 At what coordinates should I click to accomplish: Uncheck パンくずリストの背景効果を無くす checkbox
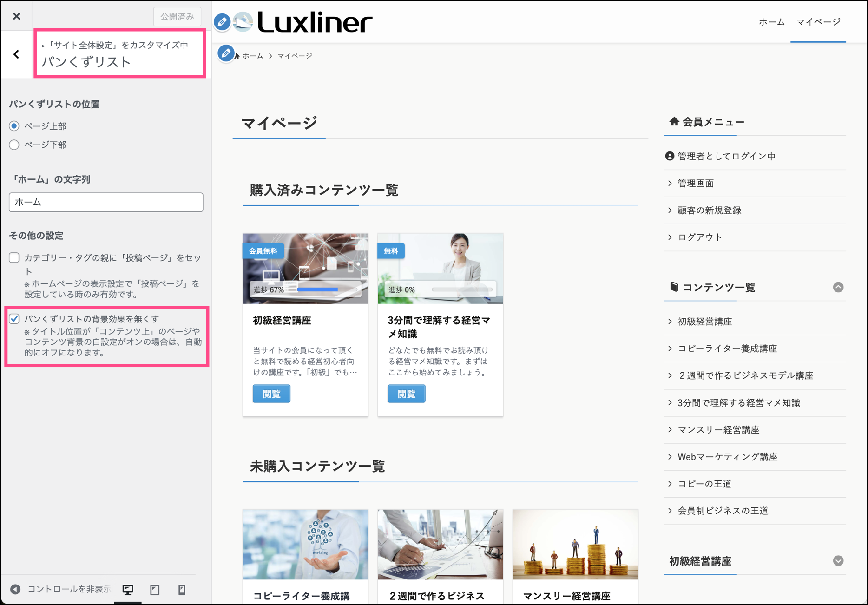coord(14,319)
